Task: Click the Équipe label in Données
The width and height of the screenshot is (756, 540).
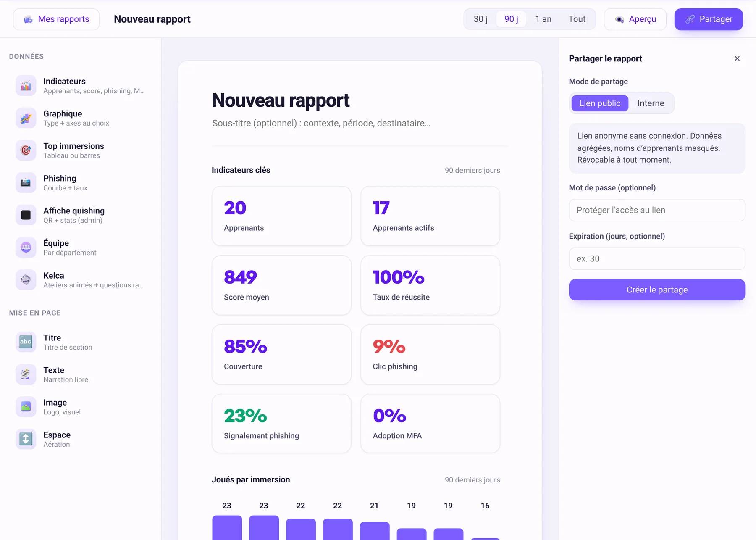Action: coord(56,243)
